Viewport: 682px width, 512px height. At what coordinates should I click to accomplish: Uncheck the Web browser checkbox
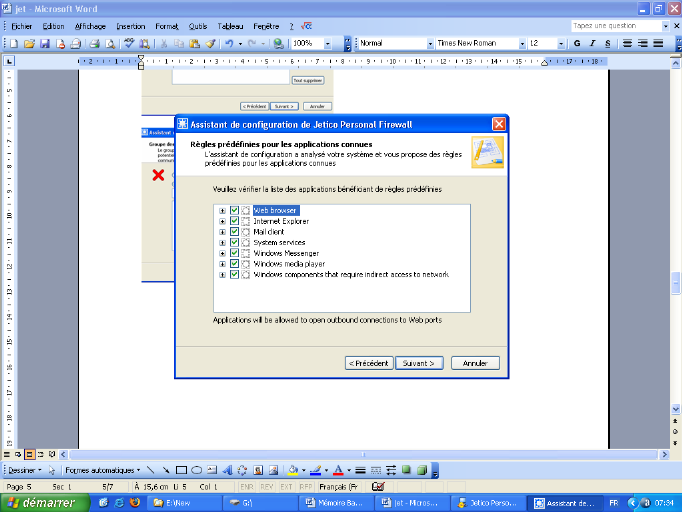234,211
